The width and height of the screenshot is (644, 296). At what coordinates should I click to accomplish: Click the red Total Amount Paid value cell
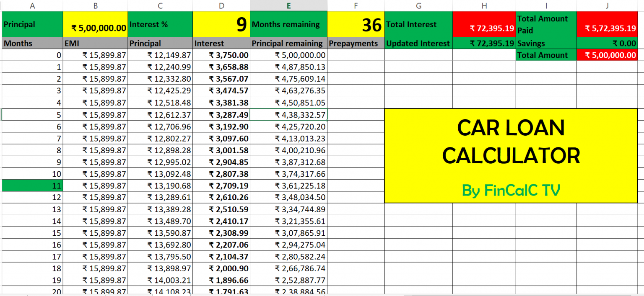pos(607,24)
